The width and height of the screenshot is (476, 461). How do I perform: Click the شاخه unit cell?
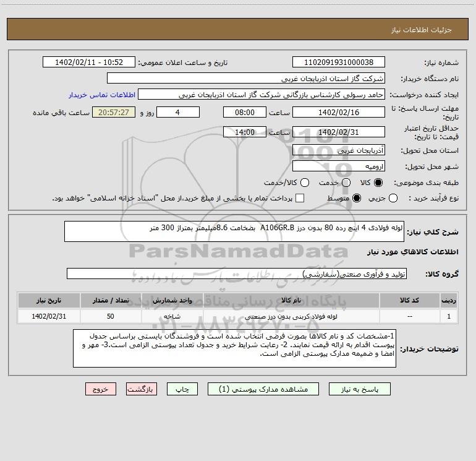point(172,316)
